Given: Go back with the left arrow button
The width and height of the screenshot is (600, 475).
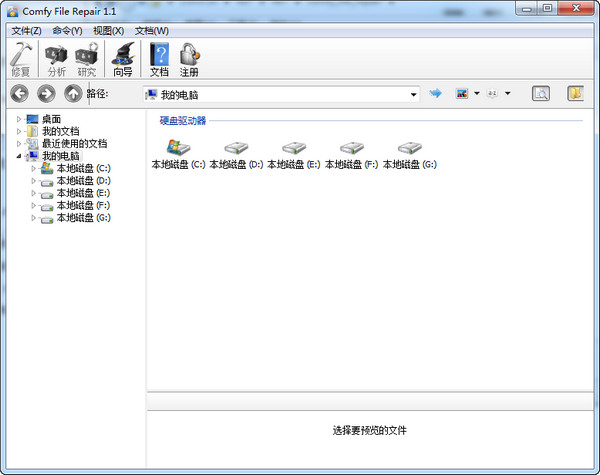Looking at the screenshot, I should [20, 93].
